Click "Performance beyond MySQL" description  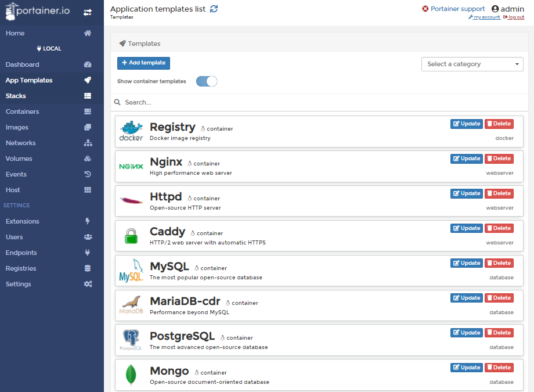(189, 312)
